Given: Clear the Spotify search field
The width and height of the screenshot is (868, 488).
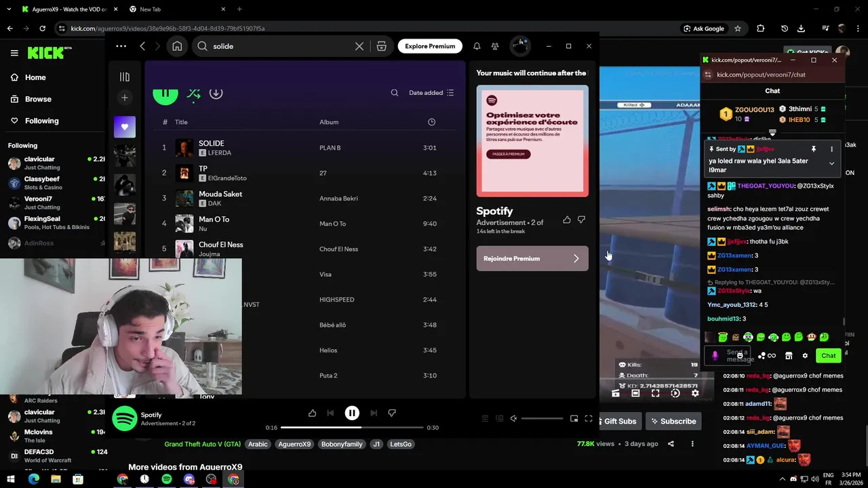Looking at the screenshot, I should 359,46.
